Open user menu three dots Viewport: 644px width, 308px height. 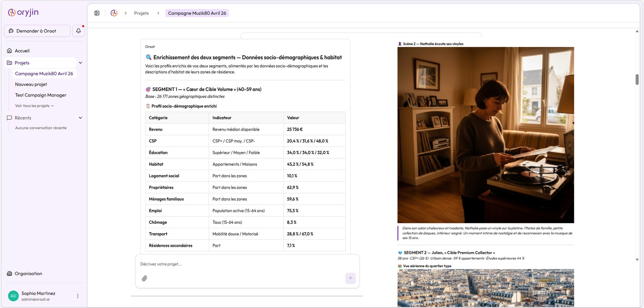pos(78,296)
